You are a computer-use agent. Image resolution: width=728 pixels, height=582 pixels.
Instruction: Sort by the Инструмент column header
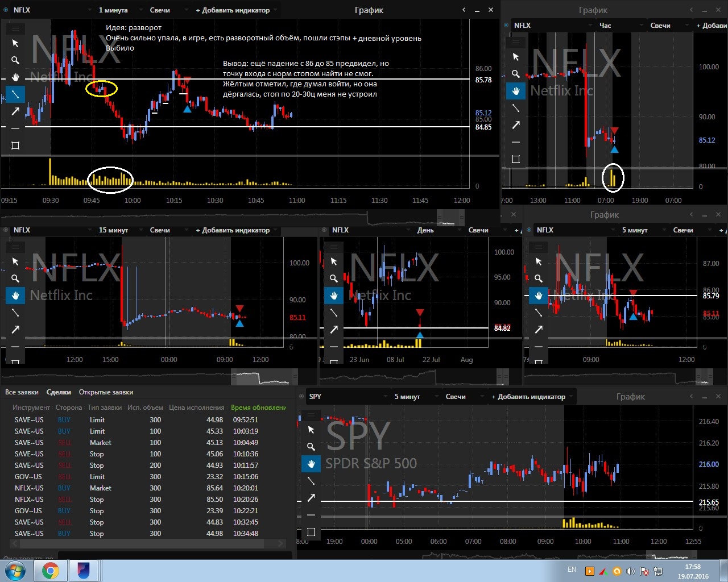(x=31, y=408)
